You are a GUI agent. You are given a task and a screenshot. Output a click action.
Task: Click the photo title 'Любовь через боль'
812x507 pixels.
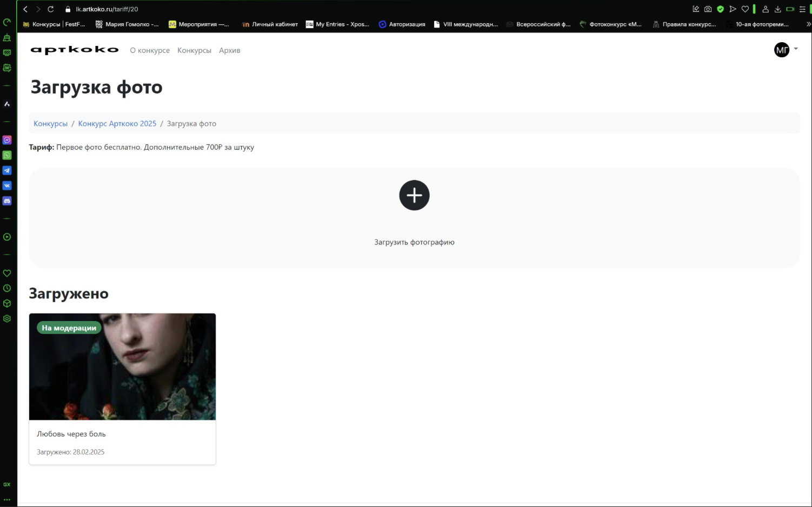pos(71,434)
